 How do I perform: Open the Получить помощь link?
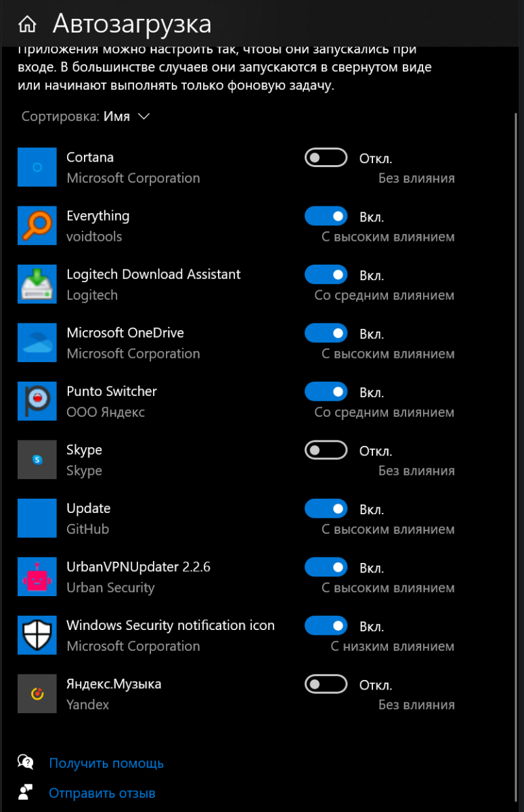[106, 763]
